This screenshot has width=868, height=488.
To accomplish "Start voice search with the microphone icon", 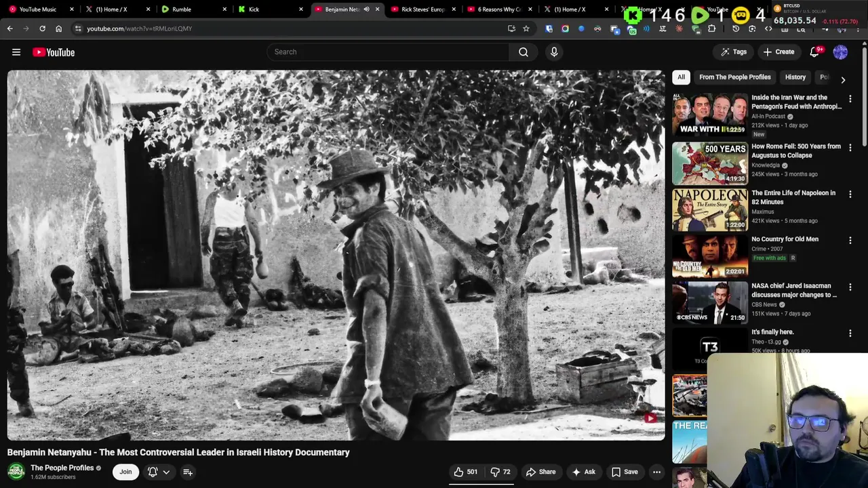I will [x=554, y=52].
